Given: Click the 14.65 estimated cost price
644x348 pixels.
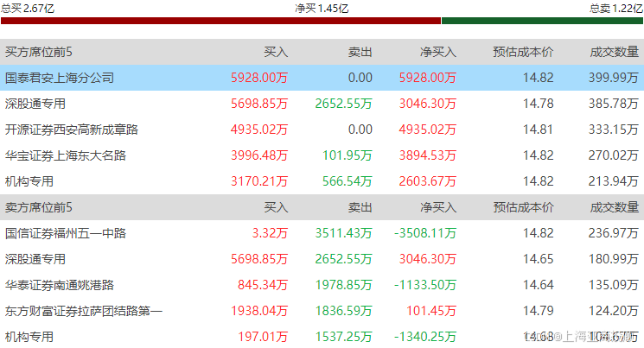Looking at the screenshot, I should [x=538, y=259].
